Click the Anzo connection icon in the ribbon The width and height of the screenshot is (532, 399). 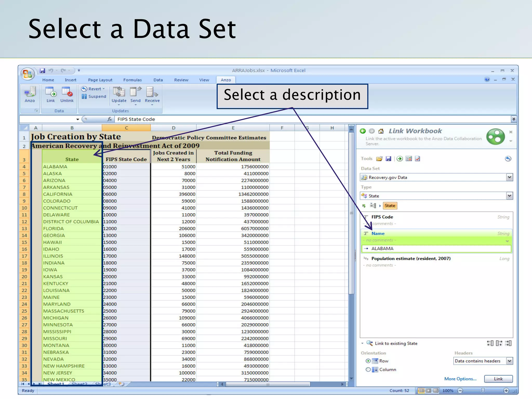click(30, 95)
